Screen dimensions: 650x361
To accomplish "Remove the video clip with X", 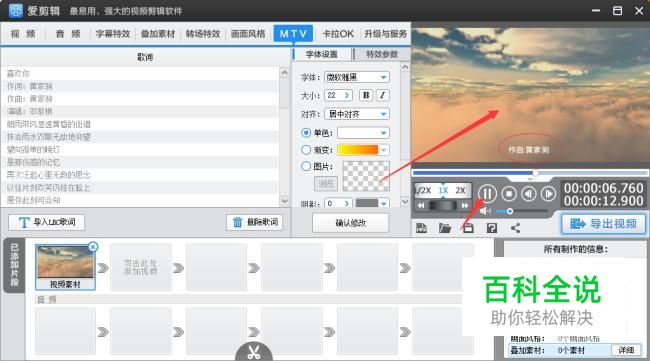I will (x=93, y=247).
